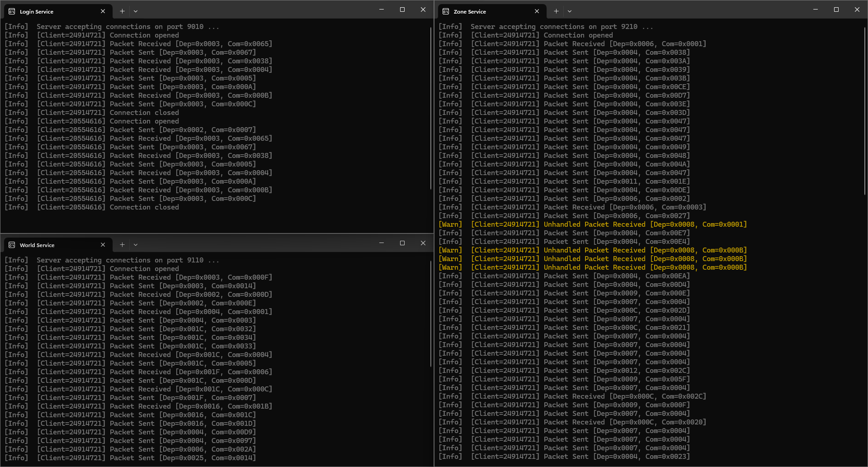The height and width of the screenshot is (467, 868).
Task: Open a new tab in Zone Service window
Action: pos(556,11)
